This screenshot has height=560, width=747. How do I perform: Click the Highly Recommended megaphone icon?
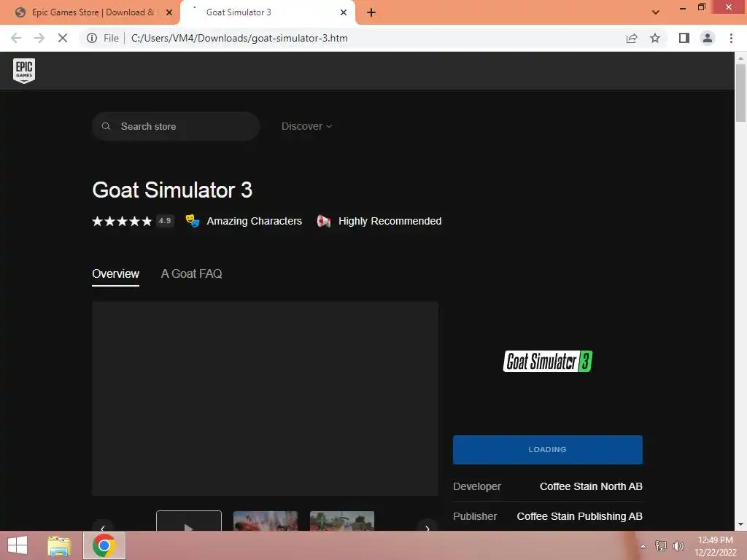pos(323,221)
